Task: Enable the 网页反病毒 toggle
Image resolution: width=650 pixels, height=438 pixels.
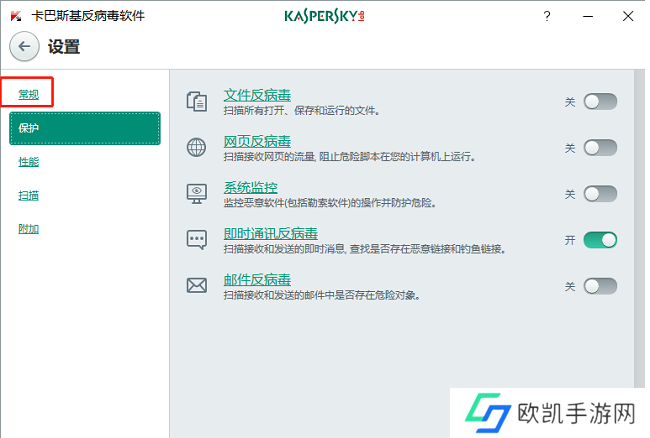Action: tap(600, 148)
